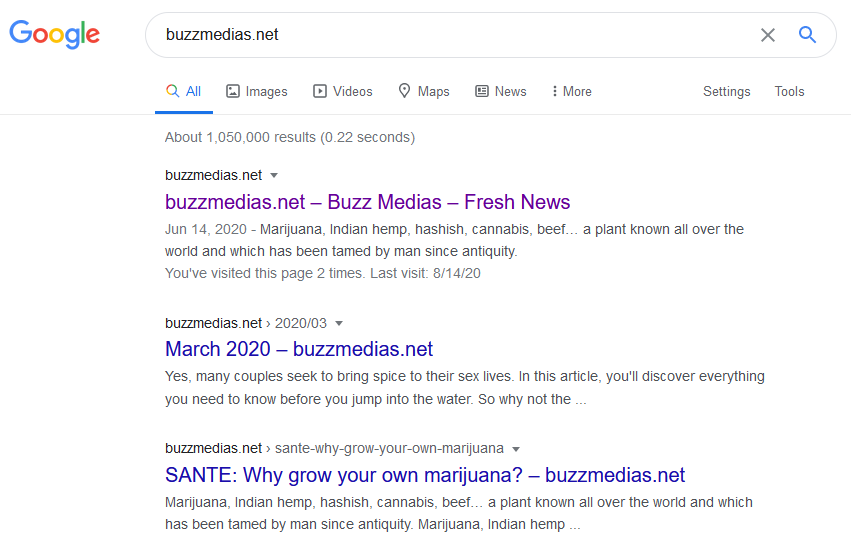The image size is (851, 555).
Task: Expand dropdown arrow next to 2020/03 result
Action: coord(339,323)
